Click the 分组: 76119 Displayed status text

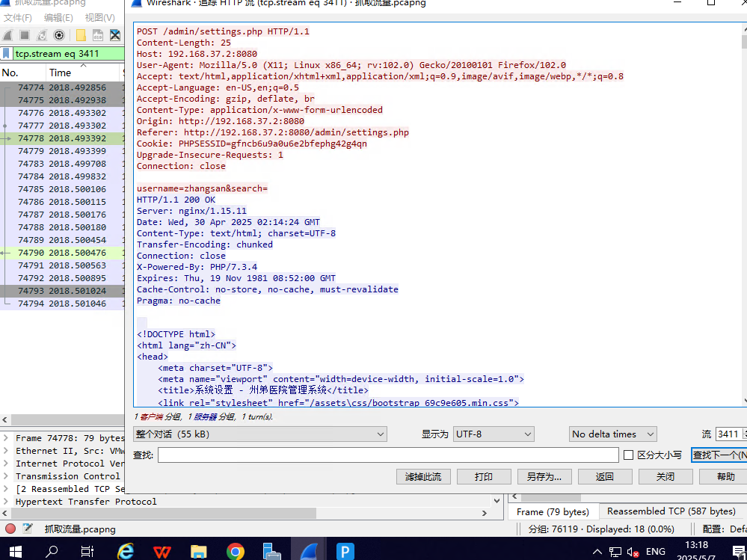click(601, 529)
